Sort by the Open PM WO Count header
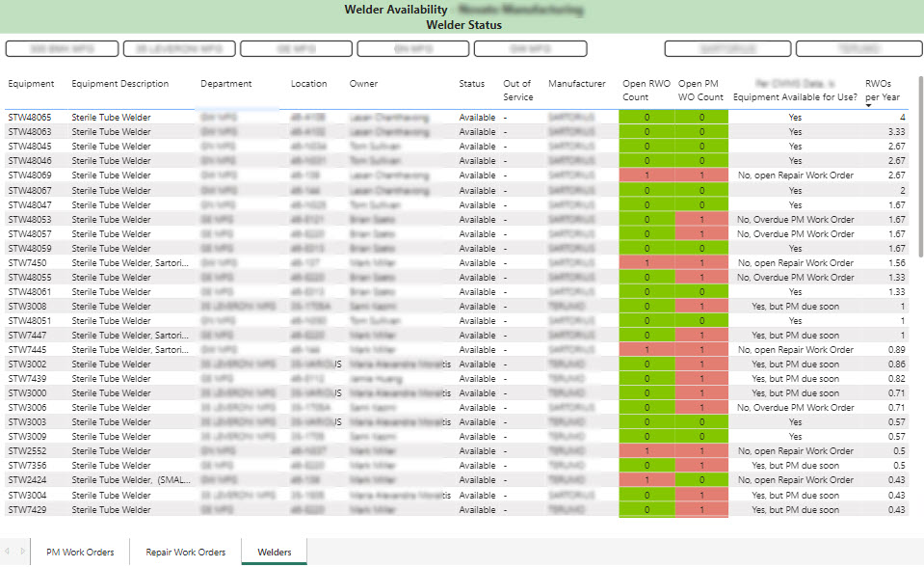 [x=700, y=90]
